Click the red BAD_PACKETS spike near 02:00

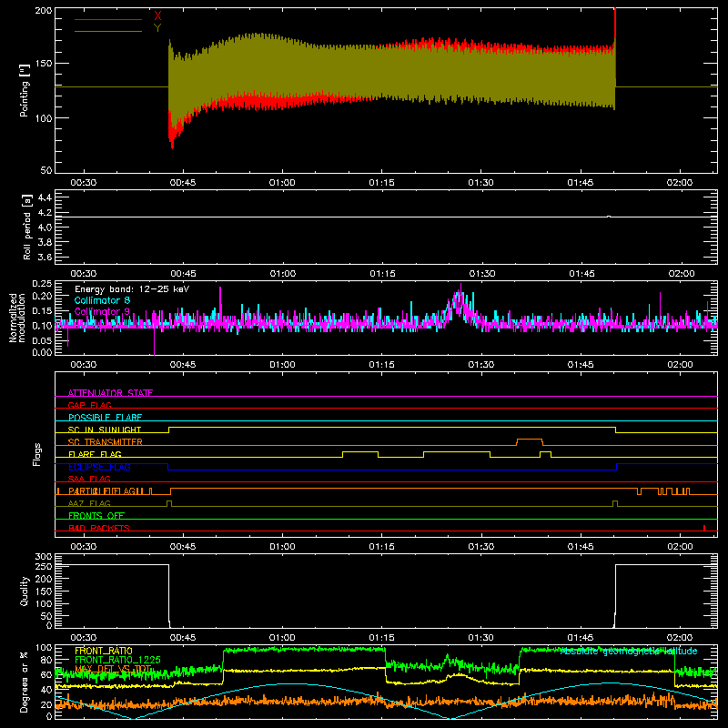[704, 528]
